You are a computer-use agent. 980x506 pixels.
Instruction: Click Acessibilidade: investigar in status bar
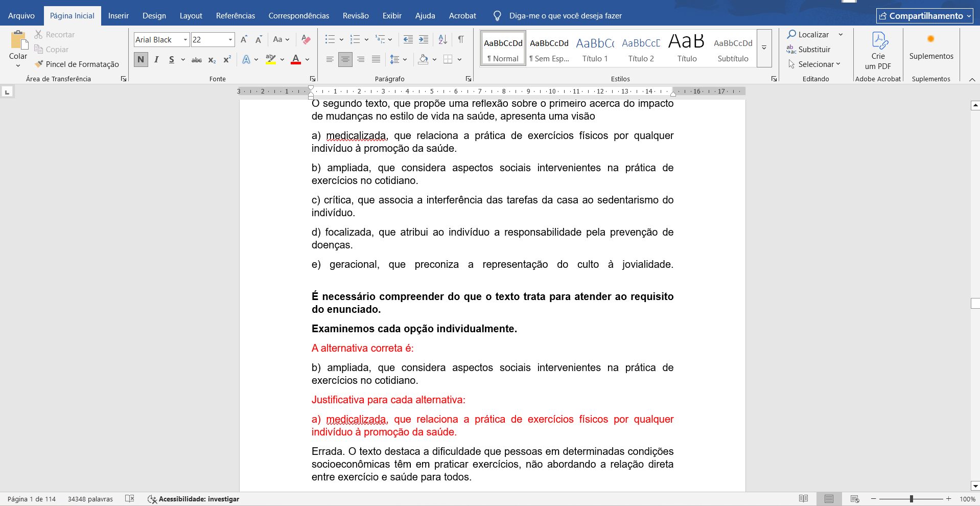[x=193, y=499]
